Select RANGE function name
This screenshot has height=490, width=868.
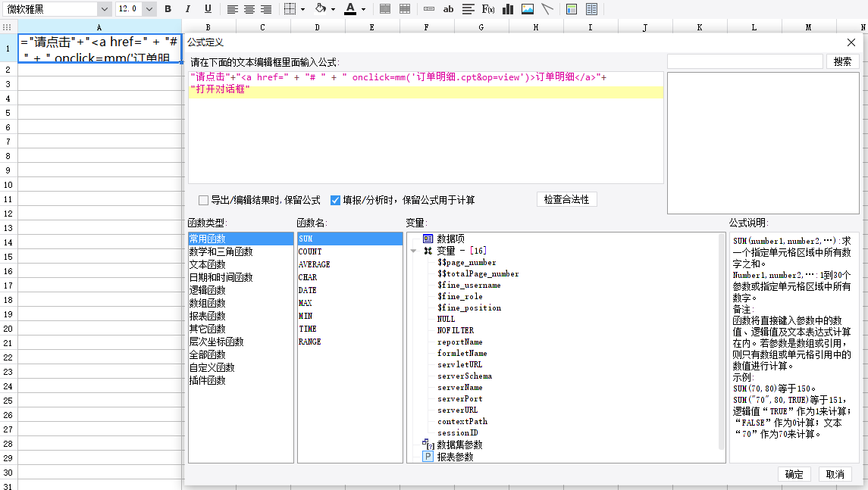coord(350,342)
